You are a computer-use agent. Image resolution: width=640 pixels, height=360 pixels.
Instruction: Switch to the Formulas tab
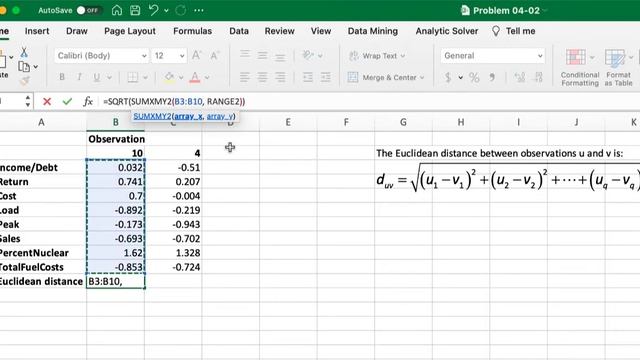tap(192, 31)
